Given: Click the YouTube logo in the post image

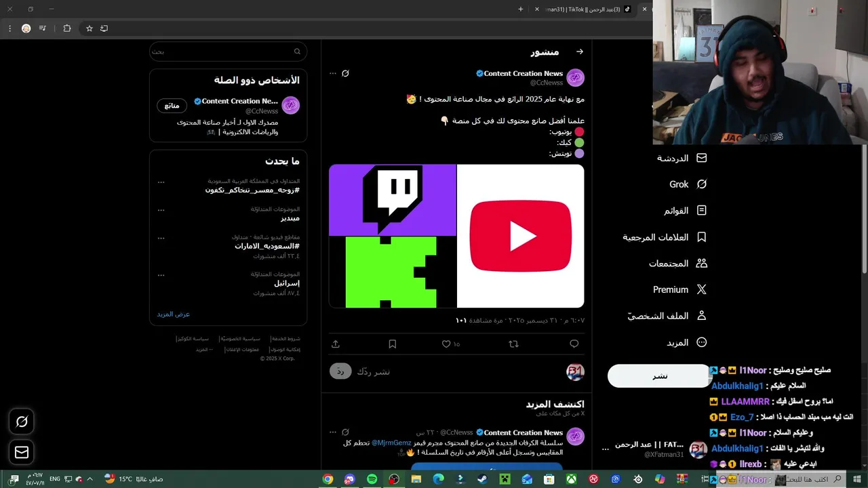Looking at the screenshot, I should (521, 236).
